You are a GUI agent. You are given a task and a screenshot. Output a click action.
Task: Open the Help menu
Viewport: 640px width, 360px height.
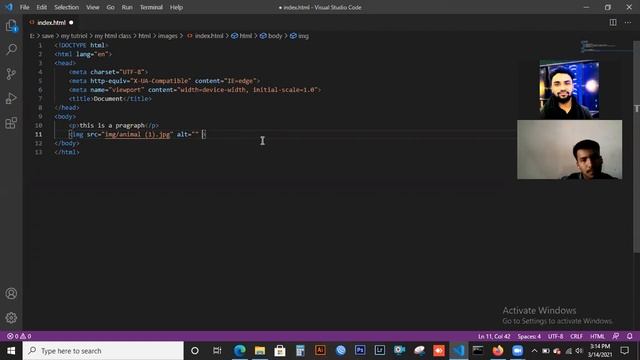(176, 7)
